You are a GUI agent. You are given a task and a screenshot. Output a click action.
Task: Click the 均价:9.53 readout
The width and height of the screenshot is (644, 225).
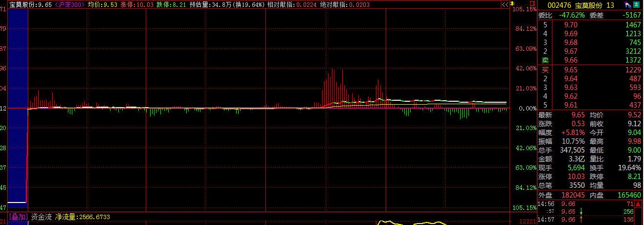point(103,4)
